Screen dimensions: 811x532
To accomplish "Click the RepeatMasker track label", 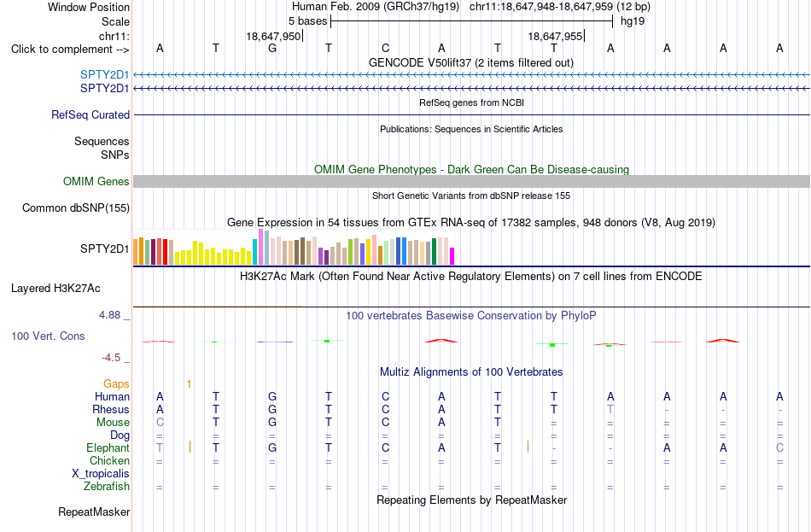I will [94, 512].
